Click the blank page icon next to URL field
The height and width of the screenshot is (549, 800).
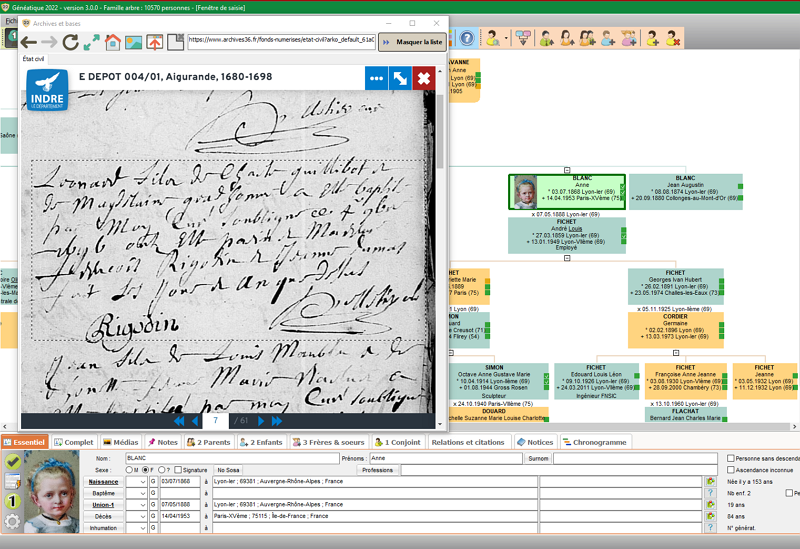click(x=176, y=42)
